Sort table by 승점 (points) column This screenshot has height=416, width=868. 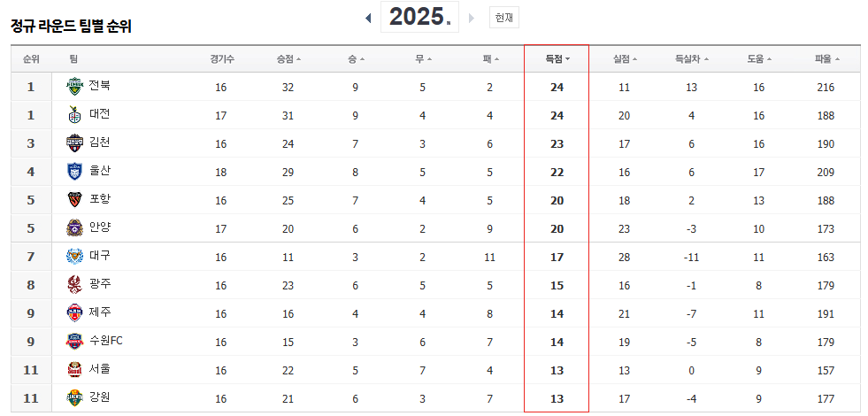click(x=288, y=59)
